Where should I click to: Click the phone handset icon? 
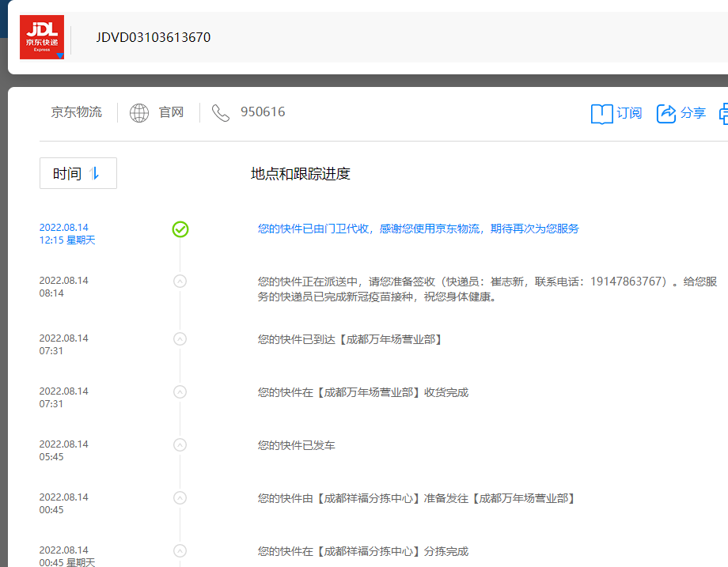point(221,113)
